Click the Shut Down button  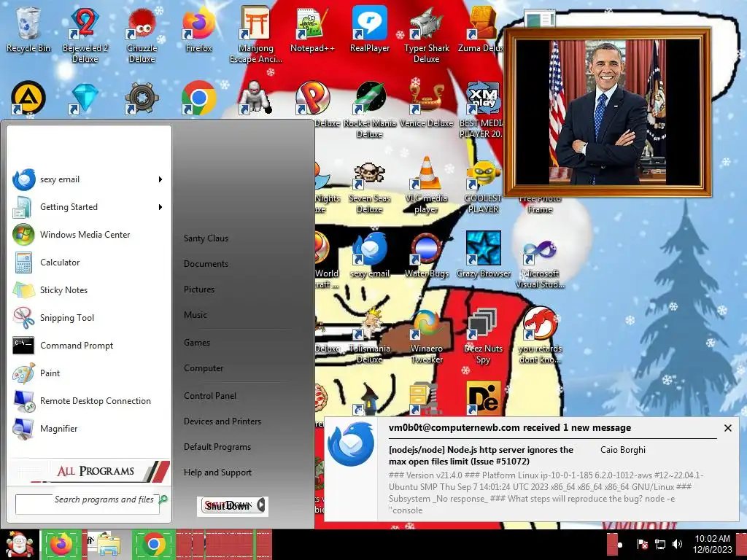[228, 506]
